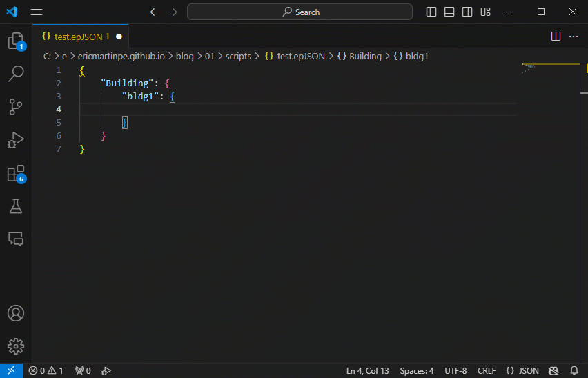
Task: Toggle the bottom panel layout
Action: [449, 12]
